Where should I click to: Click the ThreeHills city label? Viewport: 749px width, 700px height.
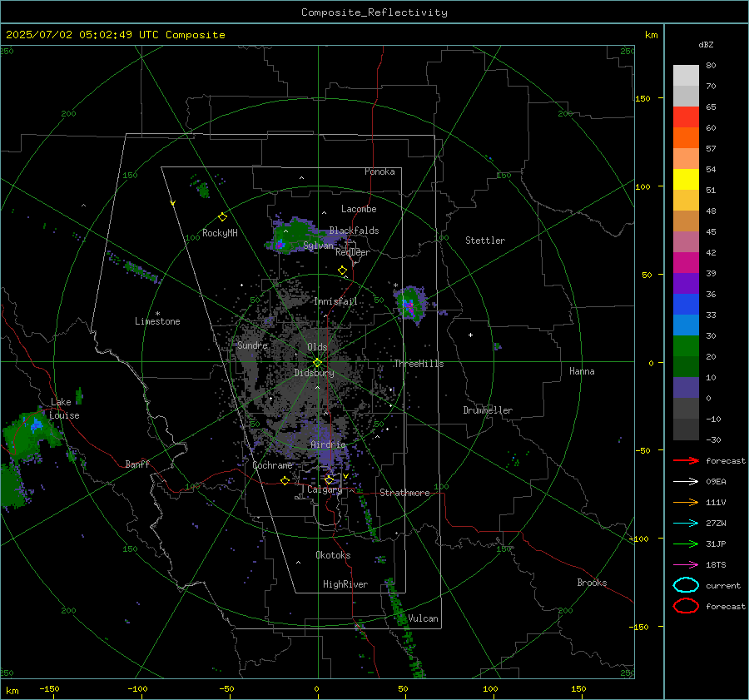click(x=419, y=364)
